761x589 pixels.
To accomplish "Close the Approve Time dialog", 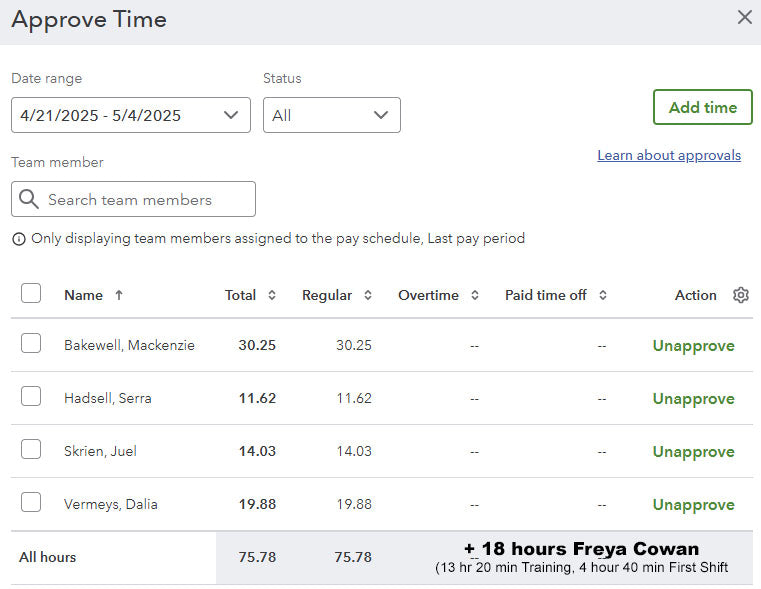I will coord(744,17).
